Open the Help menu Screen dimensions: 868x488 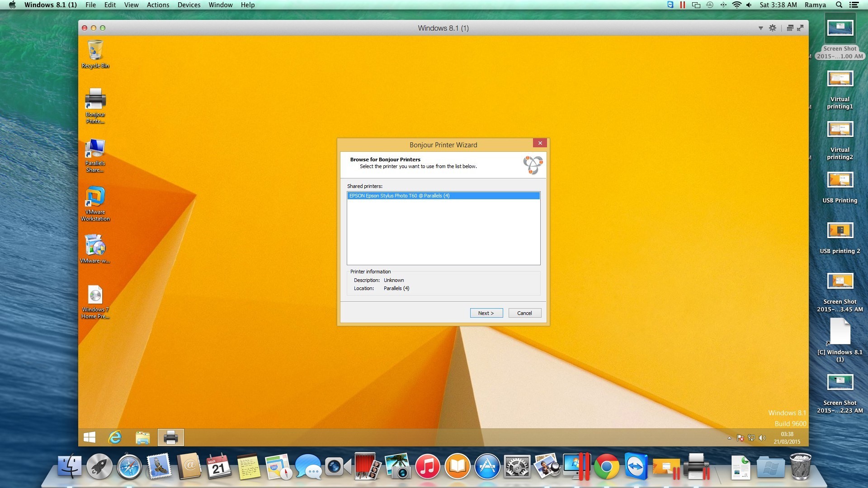(x=247, y=5)
